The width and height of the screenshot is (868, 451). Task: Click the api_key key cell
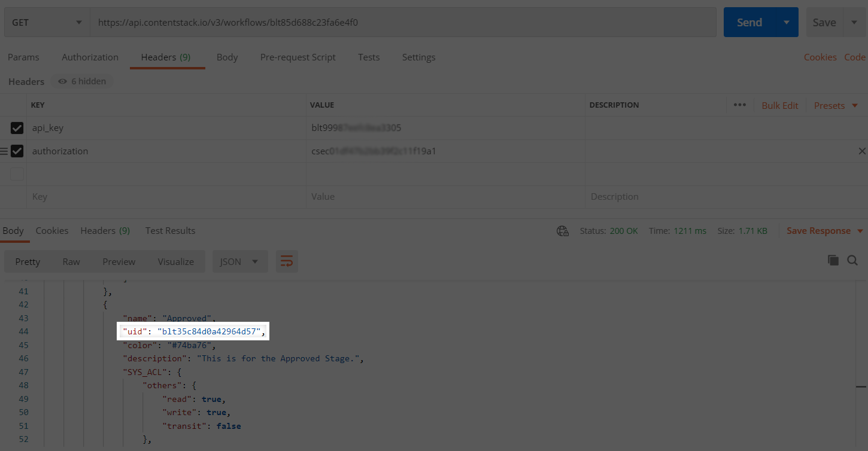(167, 128)
